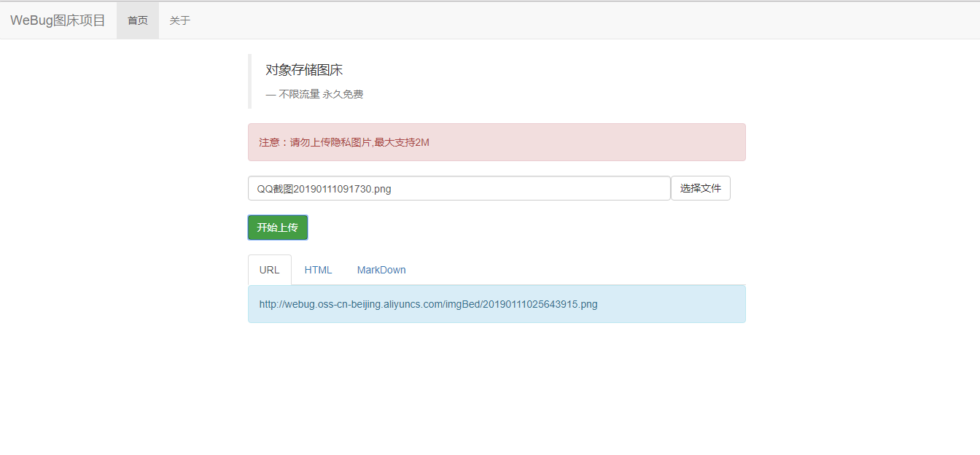980x455 pixels.
Task: Click the 不限流量 永久免费 subtitle
Action: pyautogui.click(x=319, y=94)
